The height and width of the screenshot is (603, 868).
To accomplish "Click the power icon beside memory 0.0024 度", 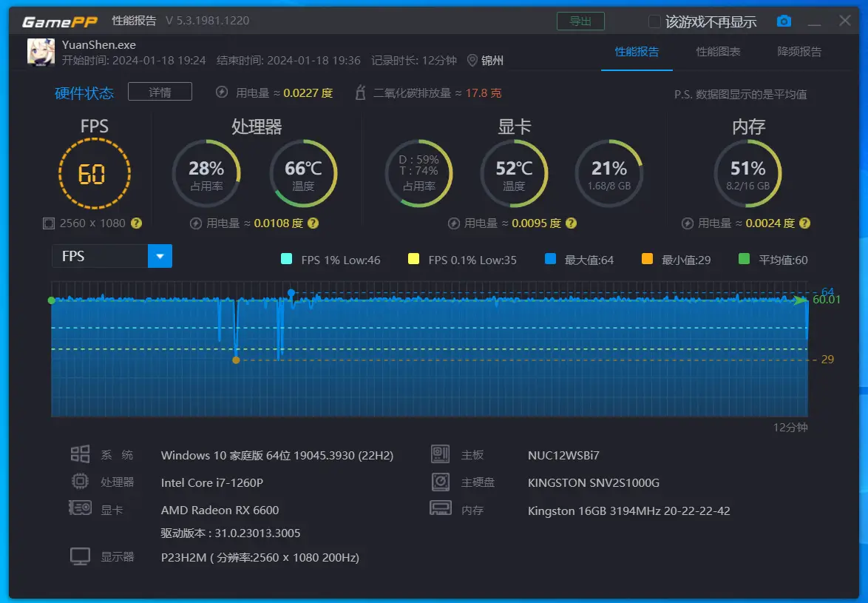I will [x=687, y=223].
